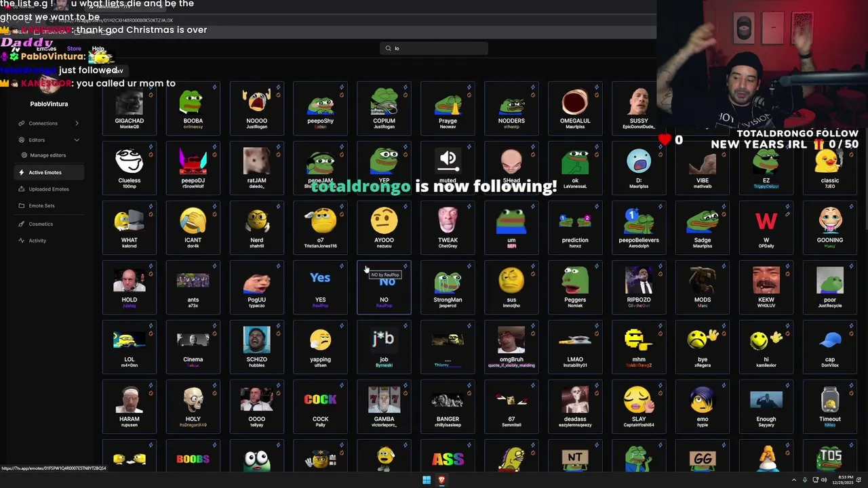This screenshot has height=488, width=868.
Task: Open the Connections sidebar item
Action: click(48, 123)
